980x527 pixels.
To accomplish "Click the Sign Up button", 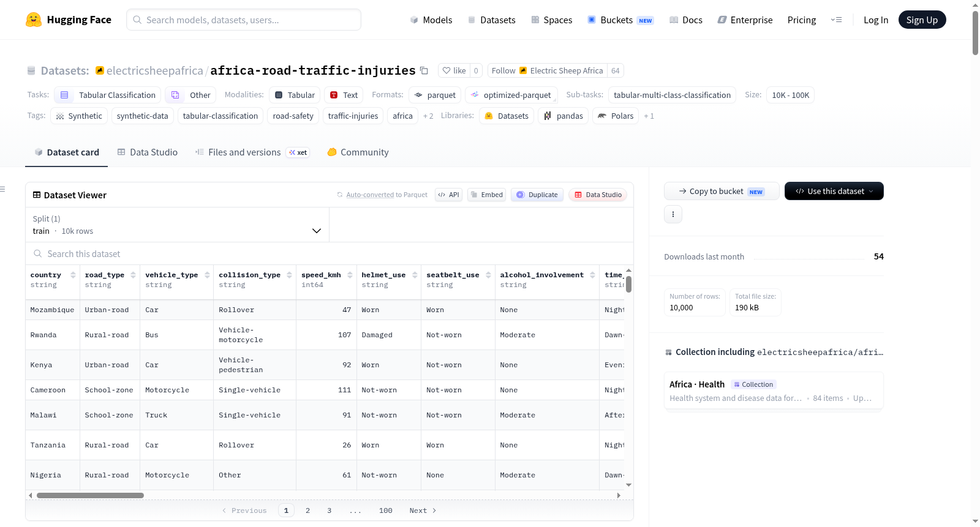I will pos(922,20).
